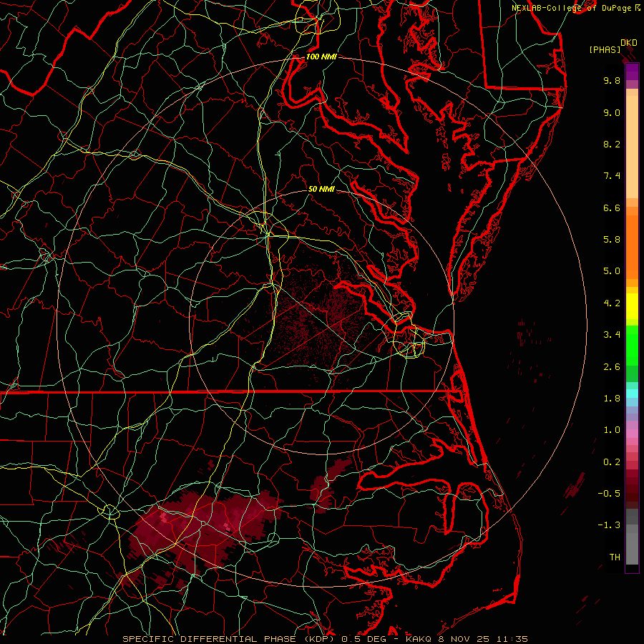Select the 7.4 legend value
644x644 pixels.
point(612,176)
